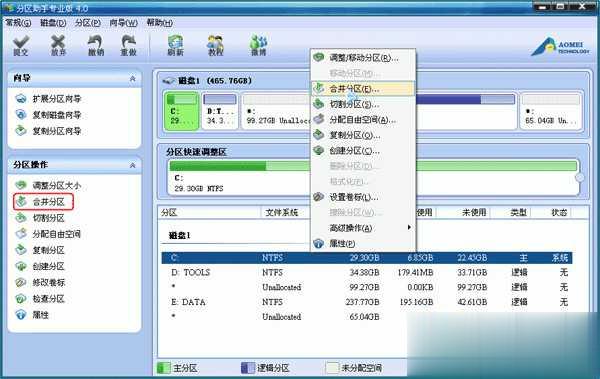
Task: Select 切割分区(S)... in the context menu
Action: click(363, 104)
